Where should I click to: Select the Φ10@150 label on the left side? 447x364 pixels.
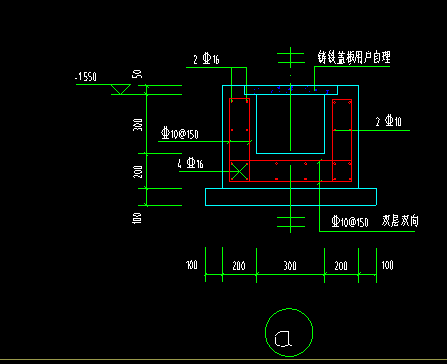coord(180,134)
